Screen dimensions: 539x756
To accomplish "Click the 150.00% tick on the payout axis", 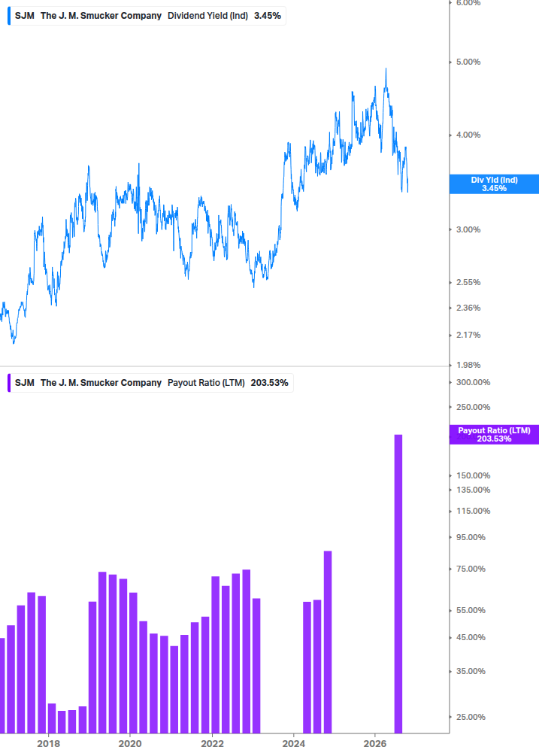I will tap(473, 475).
